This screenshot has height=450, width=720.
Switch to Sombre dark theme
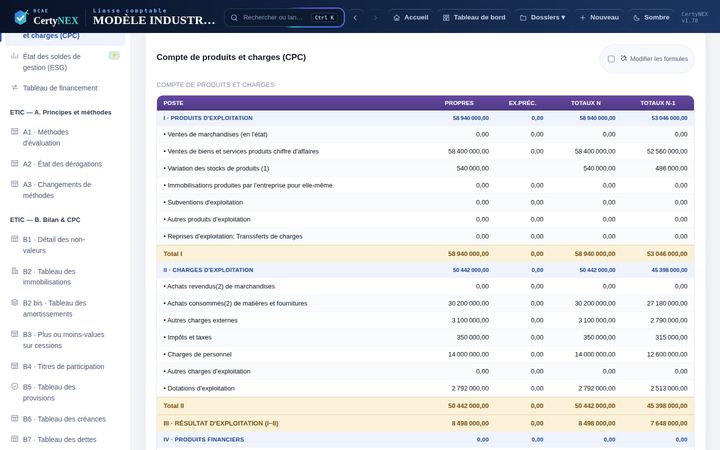click(x=651, y=17)
